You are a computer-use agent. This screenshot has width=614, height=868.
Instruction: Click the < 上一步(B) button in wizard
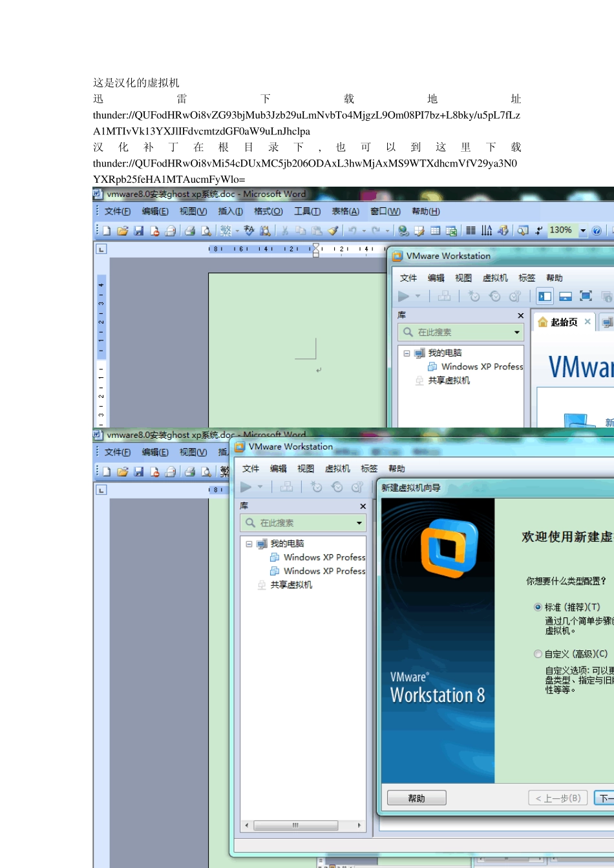558,798
